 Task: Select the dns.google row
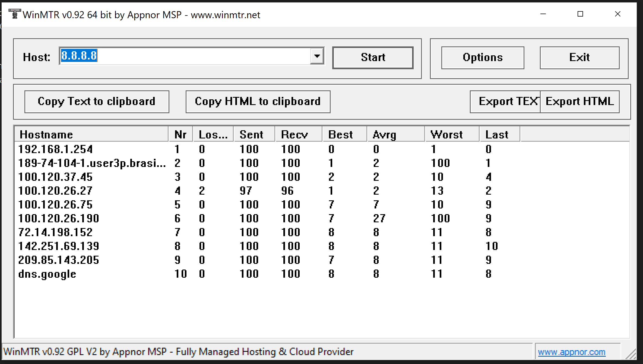(x=267, y=274)
